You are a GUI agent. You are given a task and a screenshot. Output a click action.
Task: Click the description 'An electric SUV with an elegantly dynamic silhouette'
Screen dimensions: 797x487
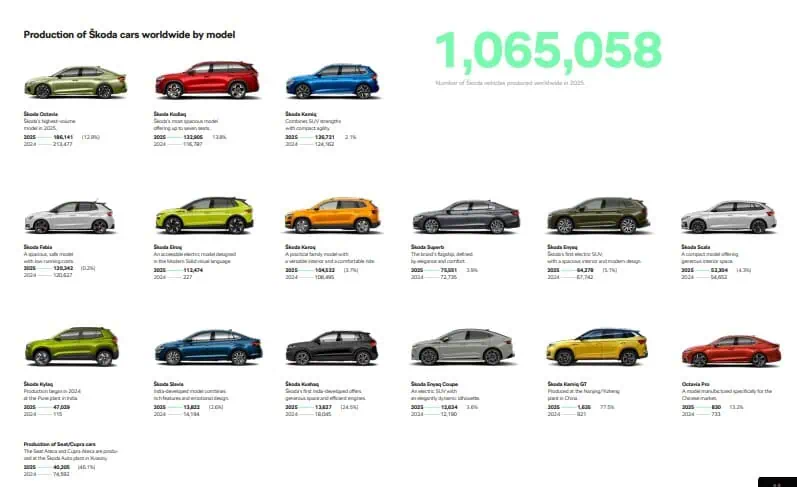445,395
